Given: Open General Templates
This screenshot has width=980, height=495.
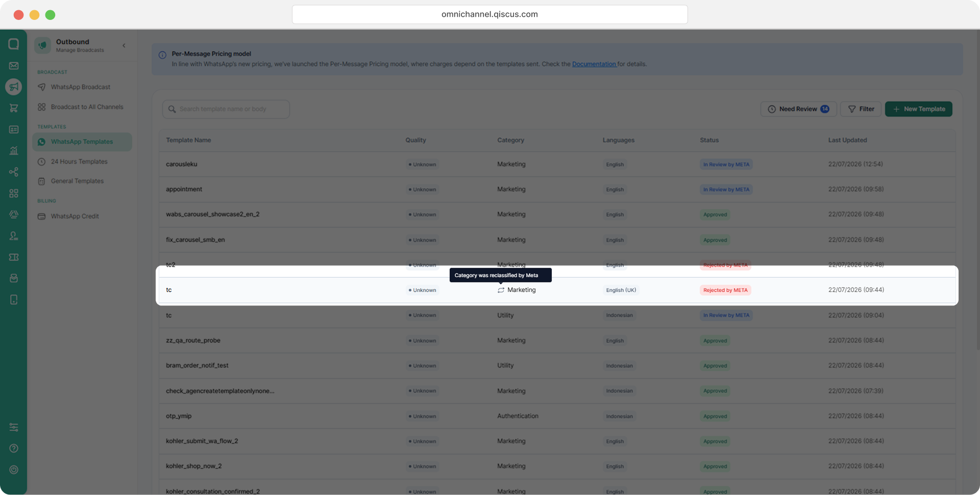Looking at the screenshot, I should pyautogui.click(x=82, y=181).
